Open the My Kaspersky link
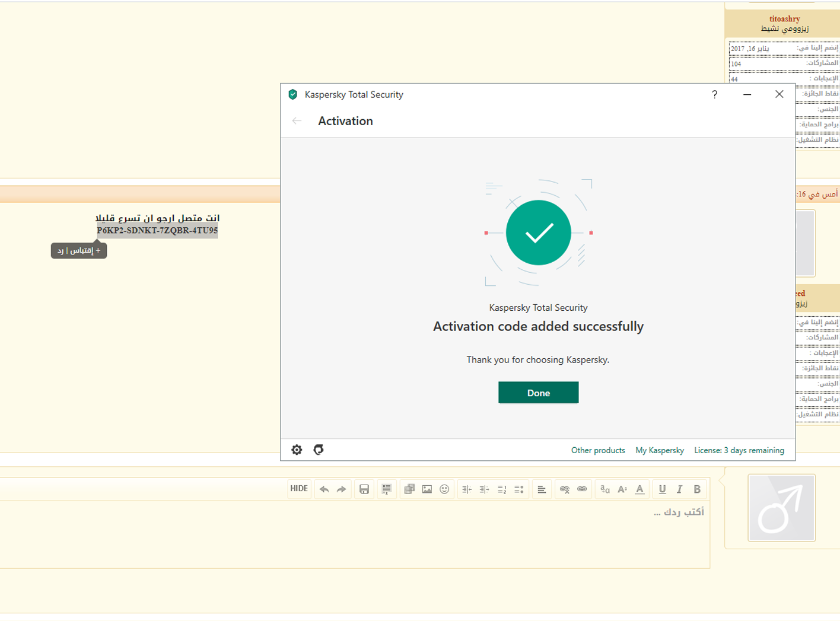This screenshot has height=621, width=840. (660, 450)
